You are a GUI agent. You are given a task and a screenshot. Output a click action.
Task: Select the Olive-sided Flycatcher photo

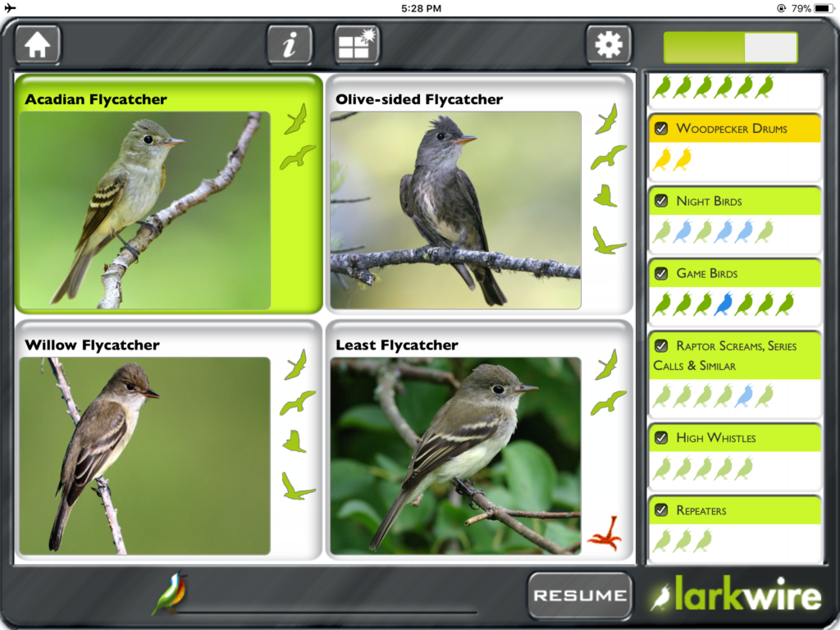coord(455,210)
